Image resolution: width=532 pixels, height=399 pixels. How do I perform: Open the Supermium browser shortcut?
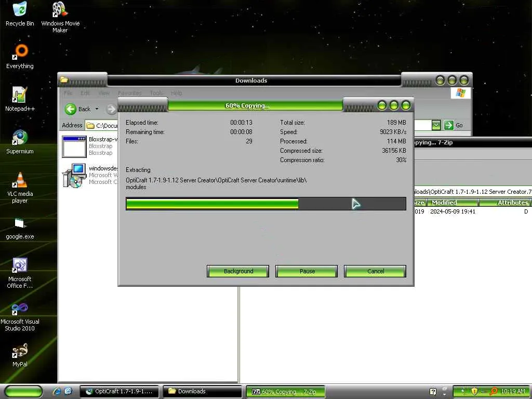click(20, 142)
